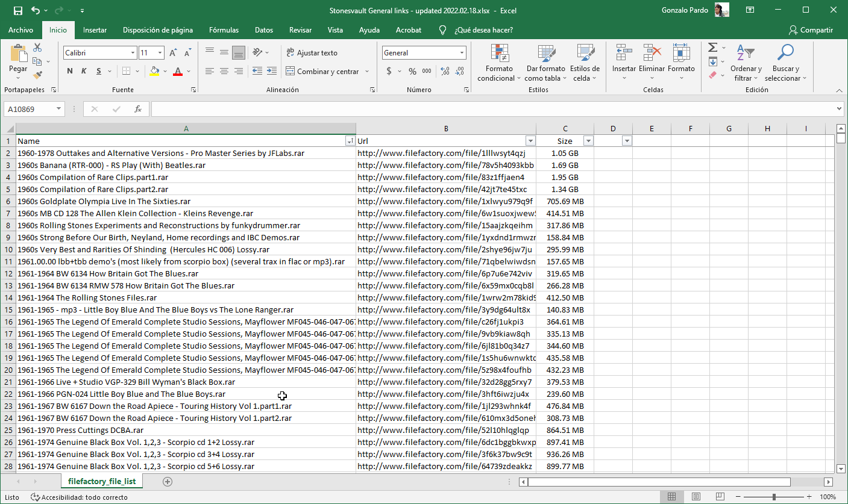This screenshot has width=848, height=504.
Task: Decrease indent icon
Action: pos(257,71)
